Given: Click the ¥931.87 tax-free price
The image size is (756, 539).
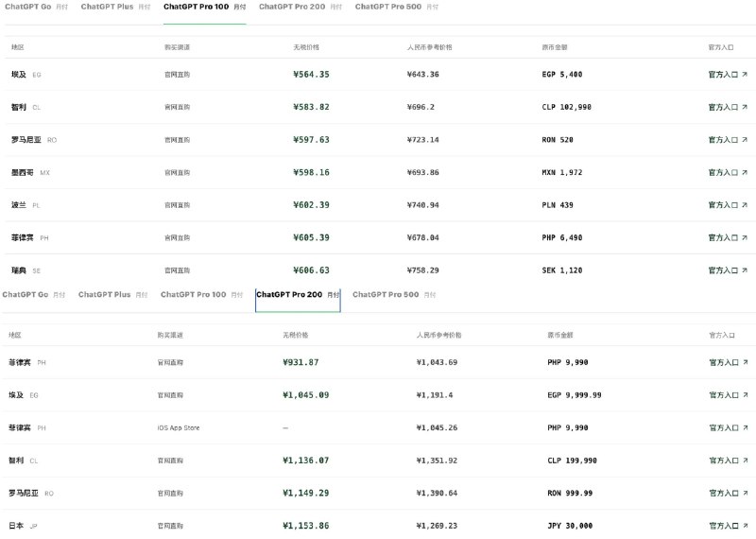Looking at the screenshot, I should (301, 362).
